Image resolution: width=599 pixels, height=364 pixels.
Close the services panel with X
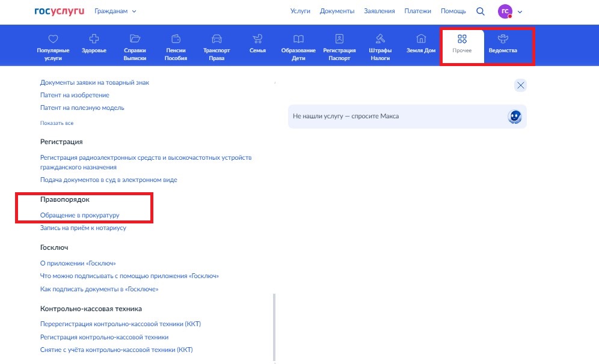click(520, 85)
